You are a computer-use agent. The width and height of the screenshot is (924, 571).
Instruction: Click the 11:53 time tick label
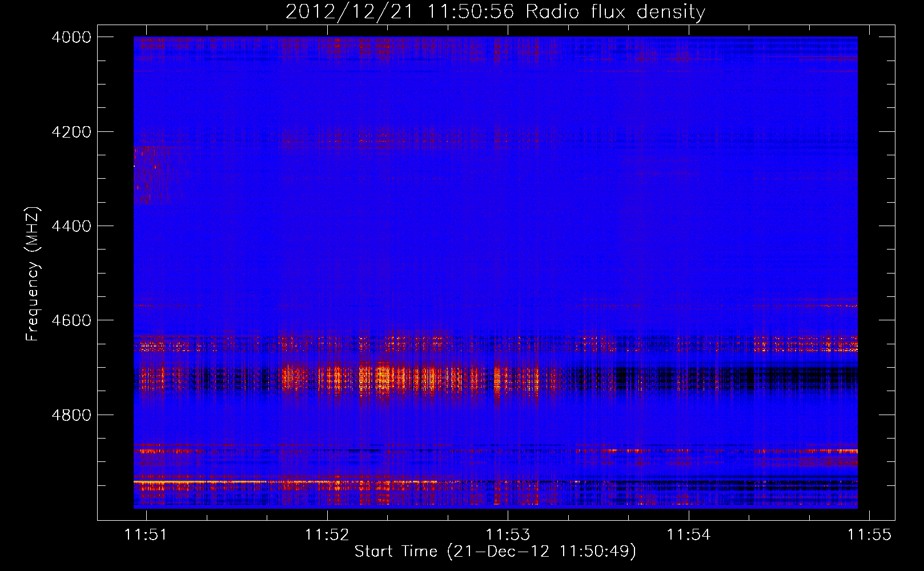pos(508,534)
